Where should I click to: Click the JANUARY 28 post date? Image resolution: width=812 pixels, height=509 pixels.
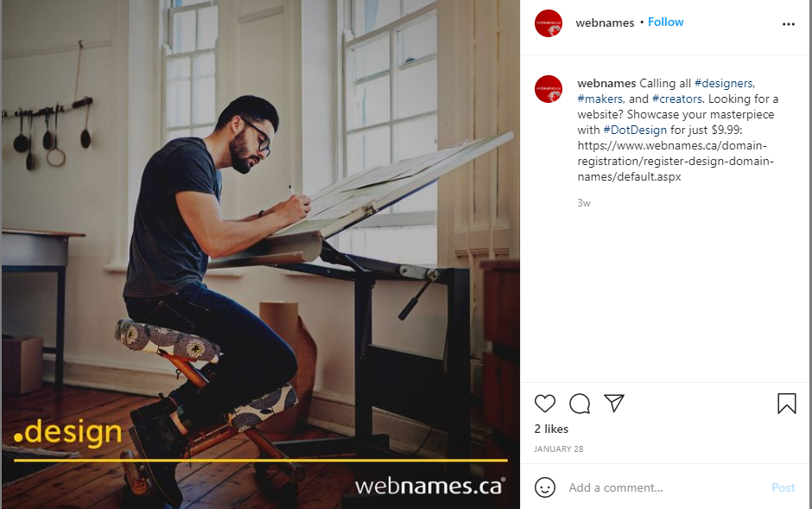pyautogui.click(x=558, y=449)
